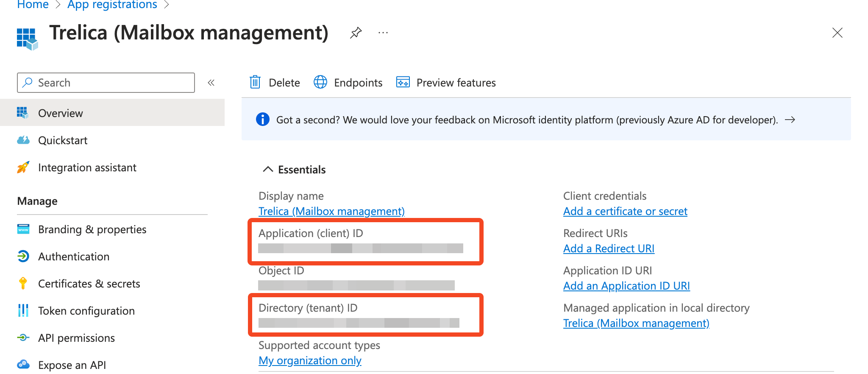Click the Delete trash can icon
Screen dimensions: 868x374
tap(255, 82)
